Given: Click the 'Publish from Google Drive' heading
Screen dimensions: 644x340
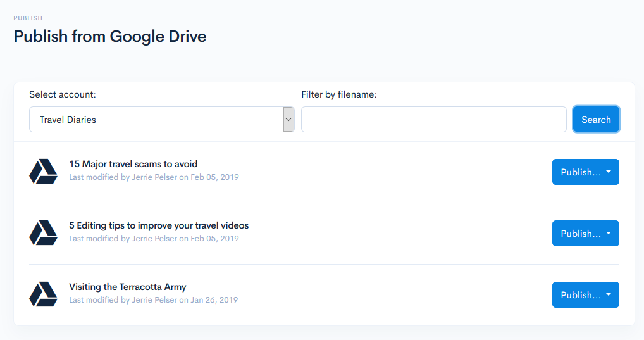Looking at the screenshot, I should (x=110, y=36).
